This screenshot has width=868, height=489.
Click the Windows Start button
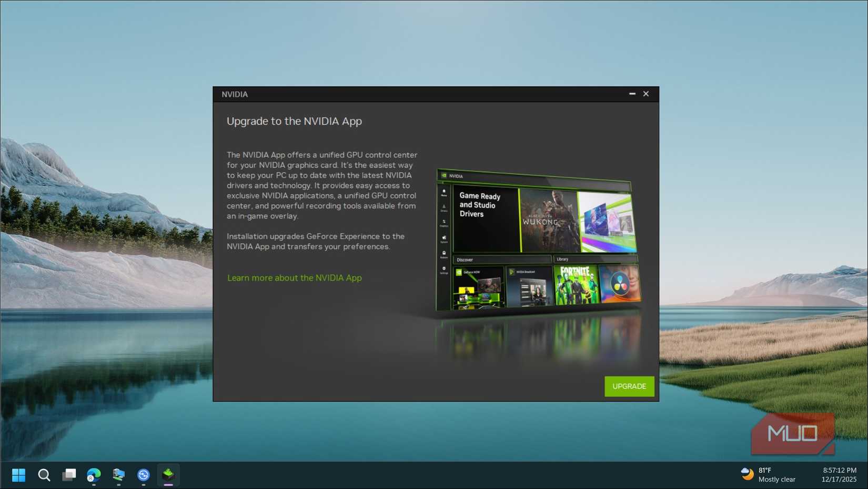[19, 475]
